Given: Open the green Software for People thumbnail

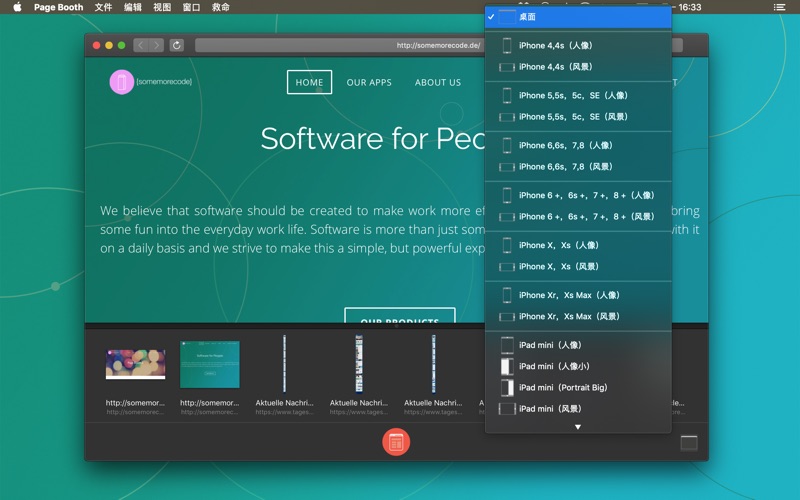Looking at the screenshot, I should 210,365.
